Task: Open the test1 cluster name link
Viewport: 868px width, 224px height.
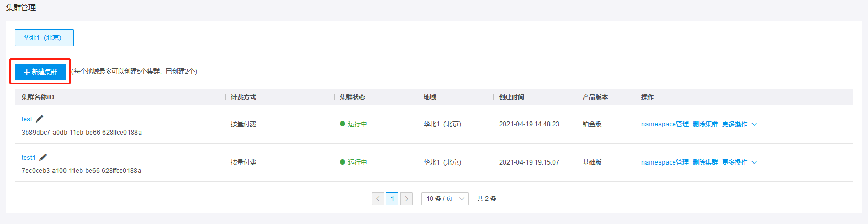Action: pyautogui.click(x=28, y=158)
